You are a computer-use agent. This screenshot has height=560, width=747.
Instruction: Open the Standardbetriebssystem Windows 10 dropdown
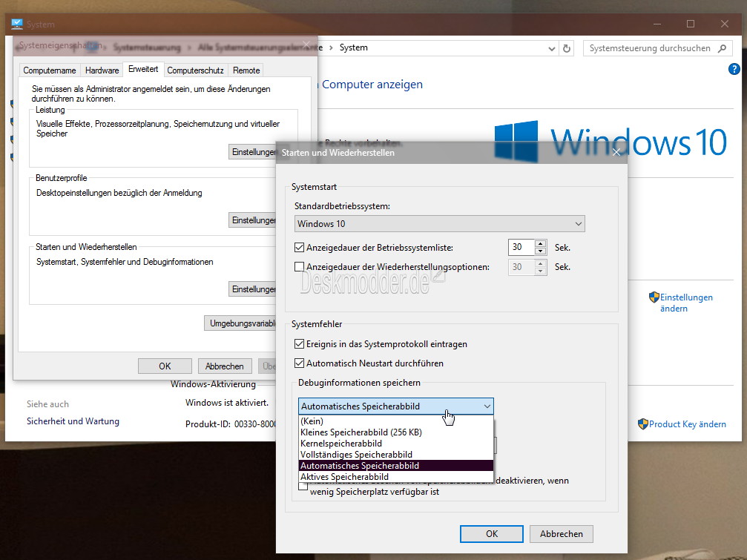coord(440,224)
